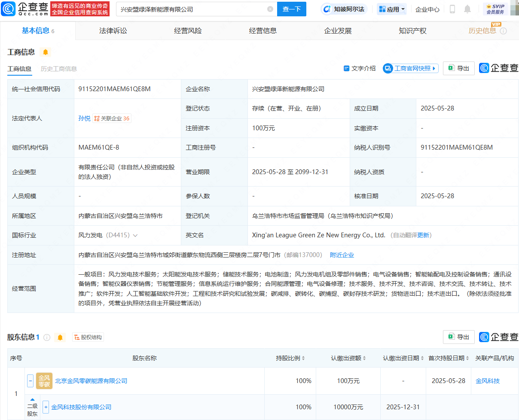Open the 股权结构 equity structure chart

point(88,337)
